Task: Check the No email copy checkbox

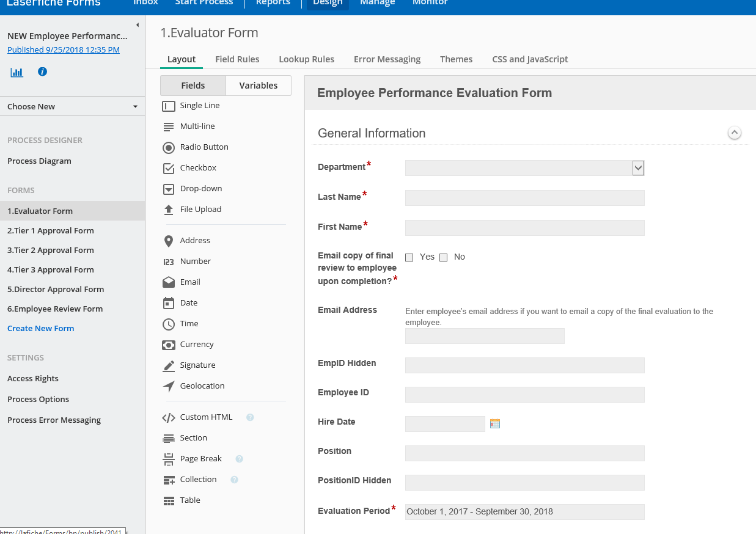Action: coord(444,257)
